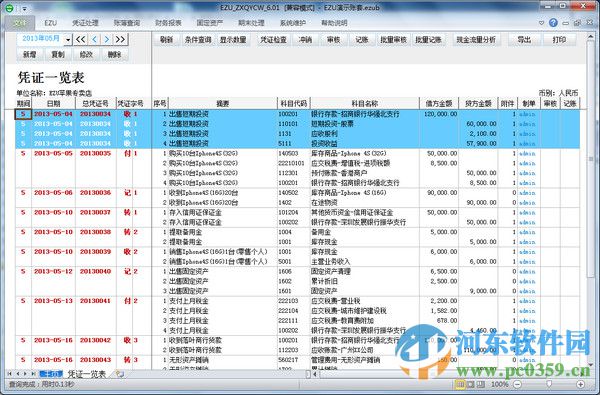Jump to first period with << button
600x395 pixels.
(x=80, y=39)
